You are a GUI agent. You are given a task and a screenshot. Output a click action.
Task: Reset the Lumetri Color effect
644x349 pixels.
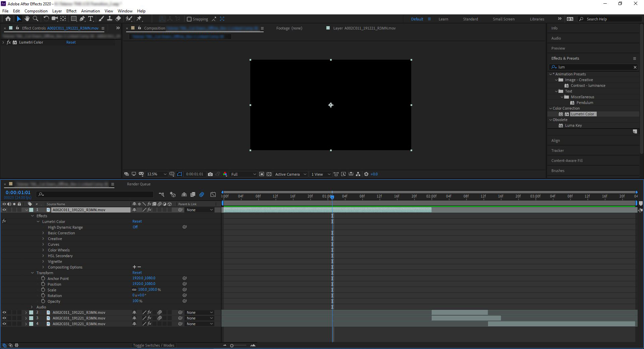(x=71, y=42)
